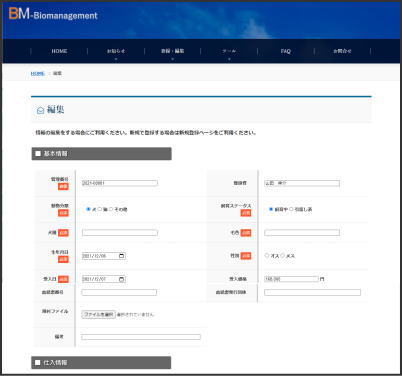Click the 管理番号 field showing 2021-00001

120,183
